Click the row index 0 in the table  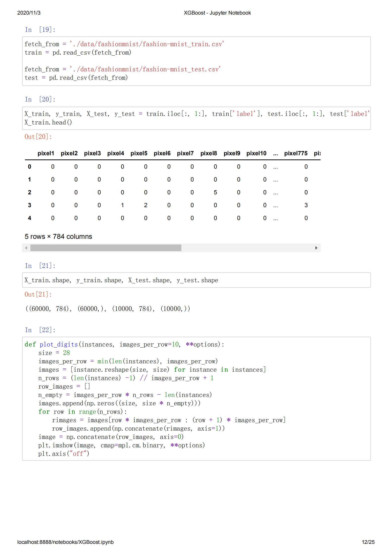tap(30, 167)
